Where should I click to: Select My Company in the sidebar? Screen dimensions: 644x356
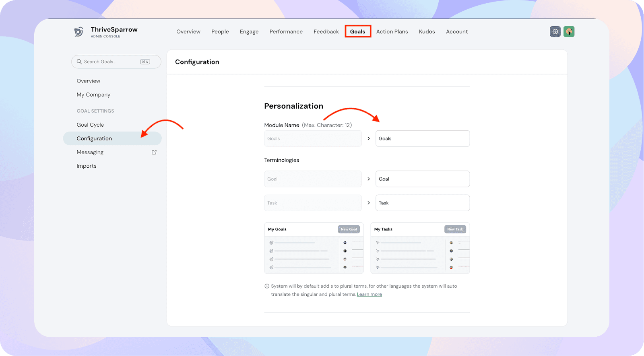(93, 95)
